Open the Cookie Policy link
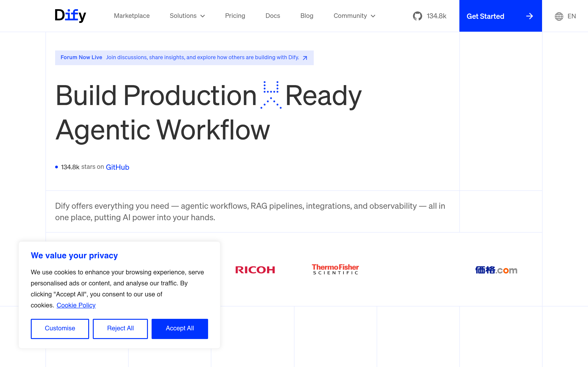The width and height of the screenshot is (588, 367). [x=76, y=305]
